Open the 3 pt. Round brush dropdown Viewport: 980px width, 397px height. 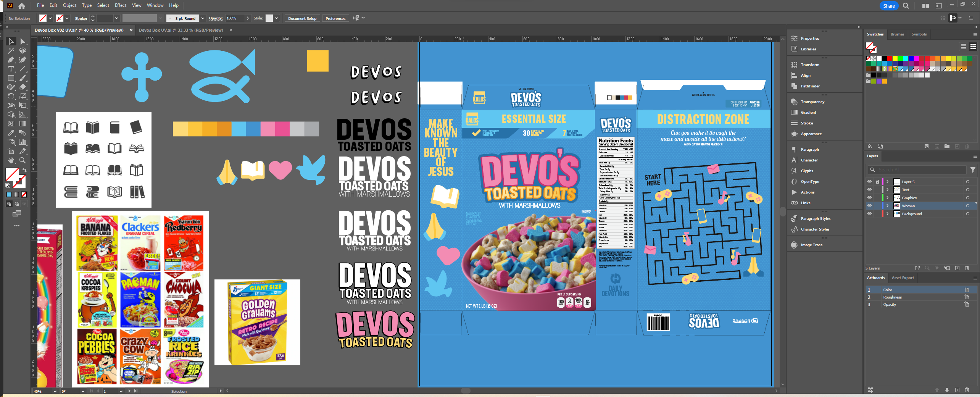tap(203, 18)
